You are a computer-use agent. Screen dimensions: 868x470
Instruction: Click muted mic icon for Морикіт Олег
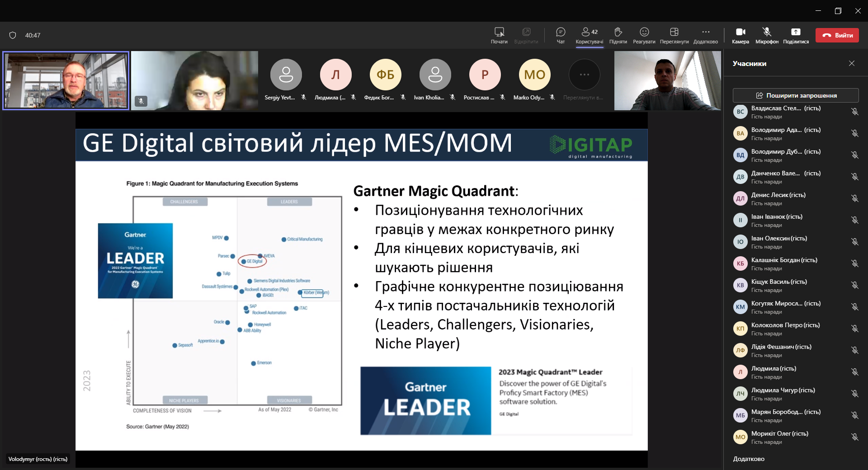pos(854,437)
